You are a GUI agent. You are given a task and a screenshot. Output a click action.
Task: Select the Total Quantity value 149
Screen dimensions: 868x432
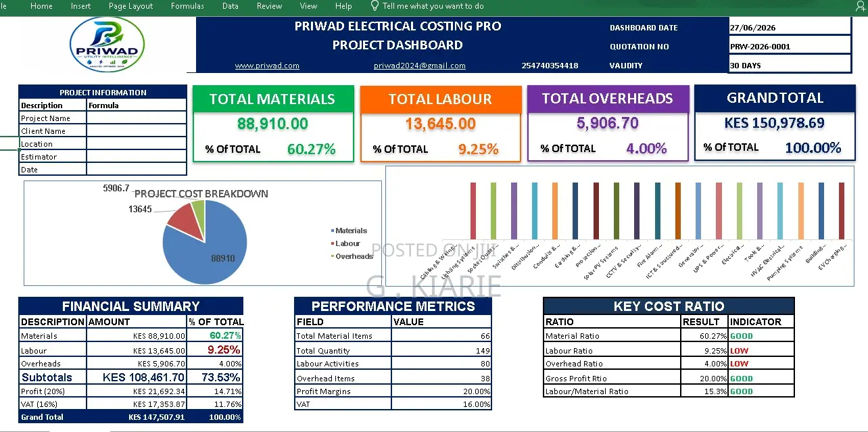pos(441,351)
